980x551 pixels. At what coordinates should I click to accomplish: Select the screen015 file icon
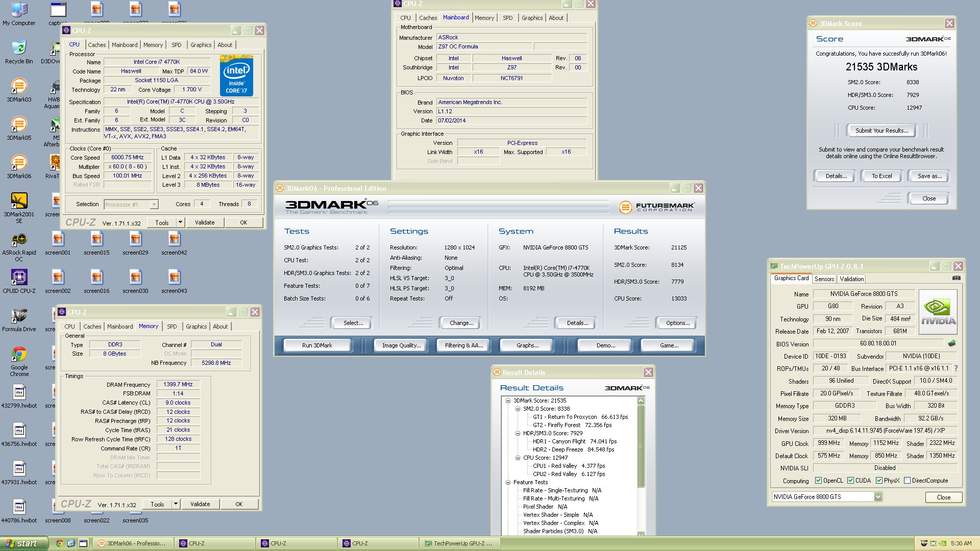[x=96, y=243]
